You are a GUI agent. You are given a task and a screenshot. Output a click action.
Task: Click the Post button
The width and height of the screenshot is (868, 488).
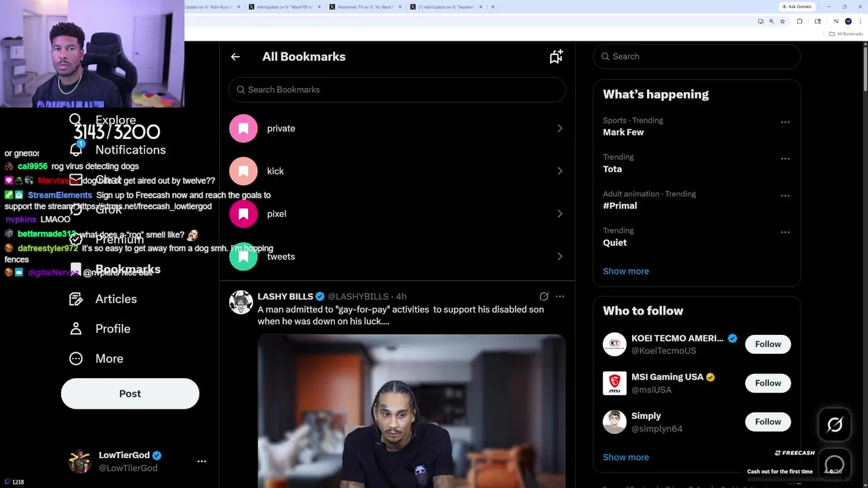pos(130,394)
